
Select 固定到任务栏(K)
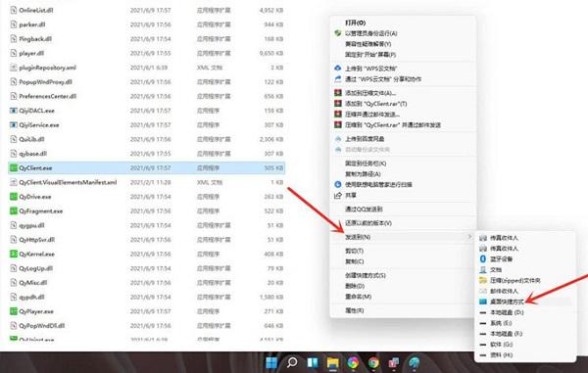point(366,163)
